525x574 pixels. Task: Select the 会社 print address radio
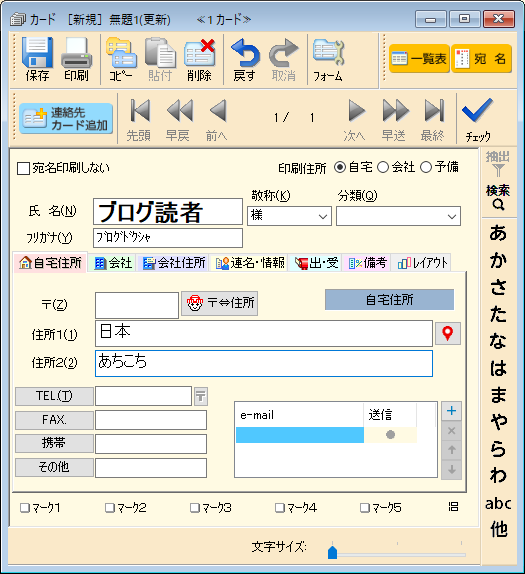click(x=383, y=167)
